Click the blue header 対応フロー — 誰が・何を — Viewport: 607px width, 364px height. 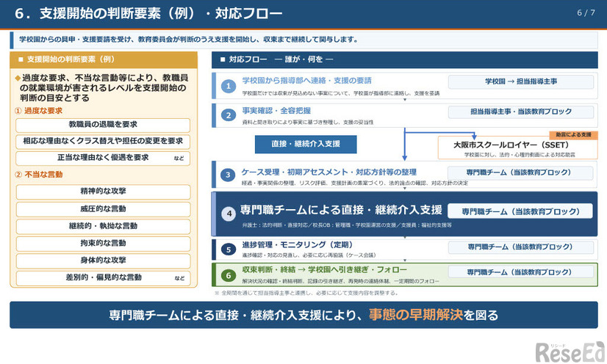coord(404,59)
